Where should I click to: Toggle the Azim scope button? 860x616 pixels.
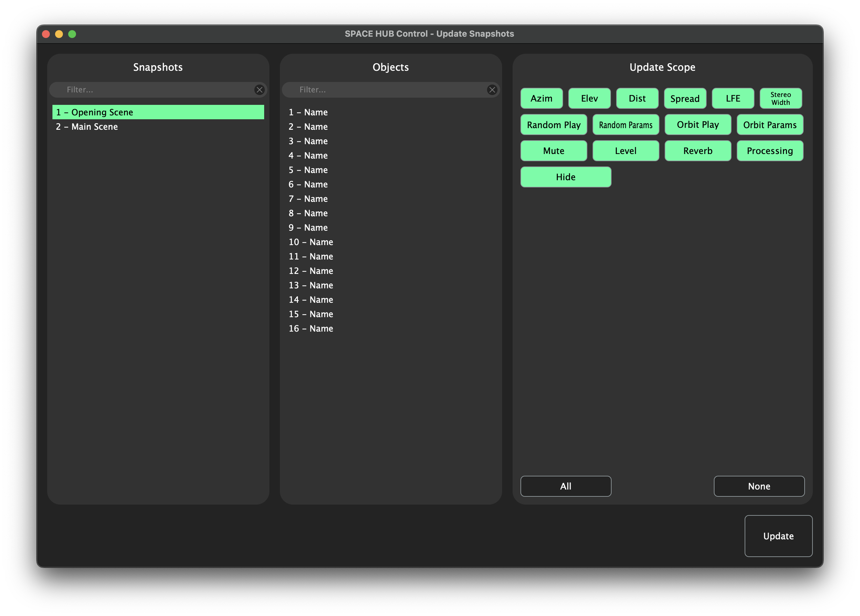click(x=541, y=99)
